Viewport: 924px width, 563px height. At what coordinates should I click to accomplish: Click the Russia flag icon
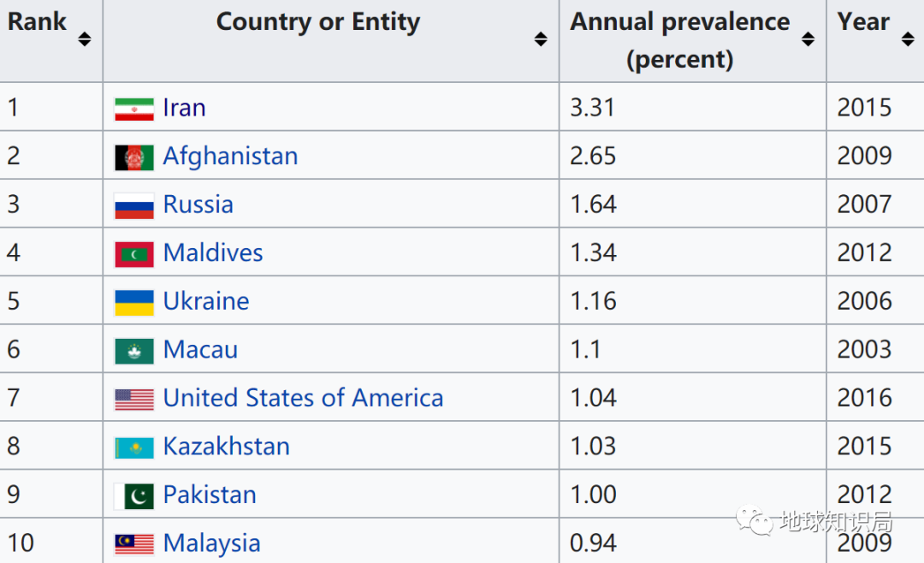pos(133,205)
